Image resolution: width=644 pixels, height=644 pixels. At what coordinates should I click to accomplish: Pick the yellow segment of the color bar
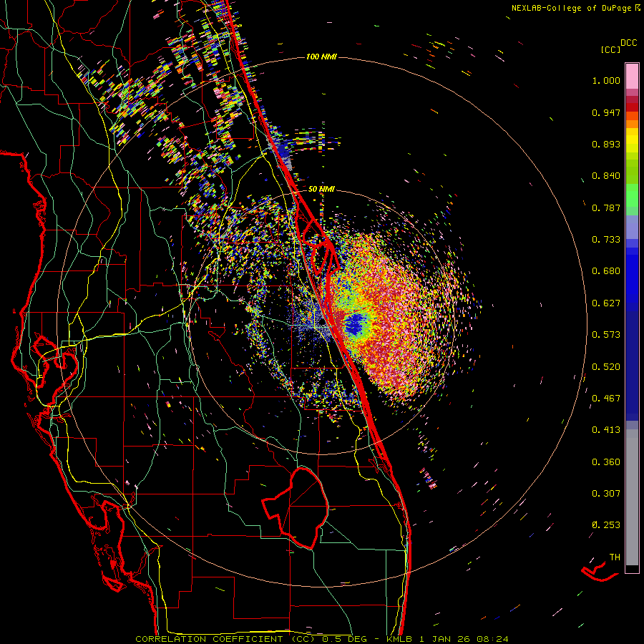(x=632, y=140)
